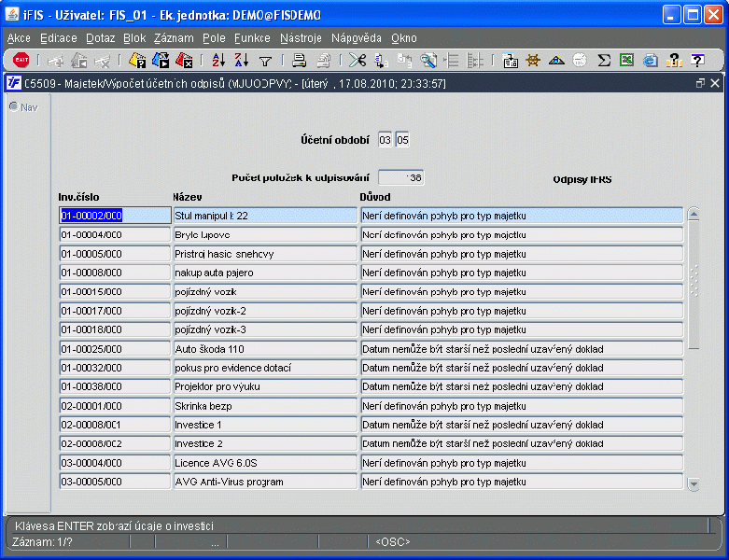Open the Akce menu

tap(19, 38)
